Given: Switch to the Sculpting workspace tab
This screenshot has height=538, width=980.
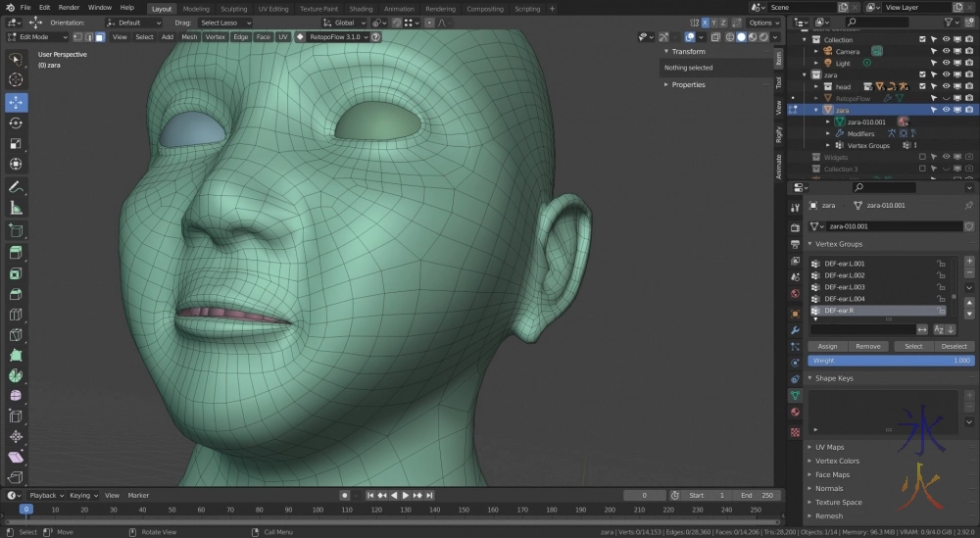Looking at the screenshot, I should pos(234,9).
